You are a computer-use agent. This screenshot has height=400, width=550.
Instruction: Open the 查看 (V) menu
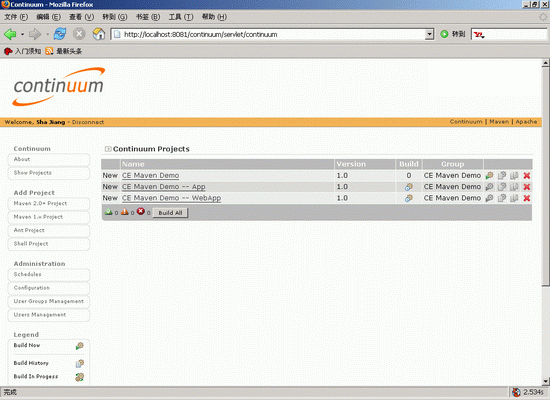pos(81,17)
